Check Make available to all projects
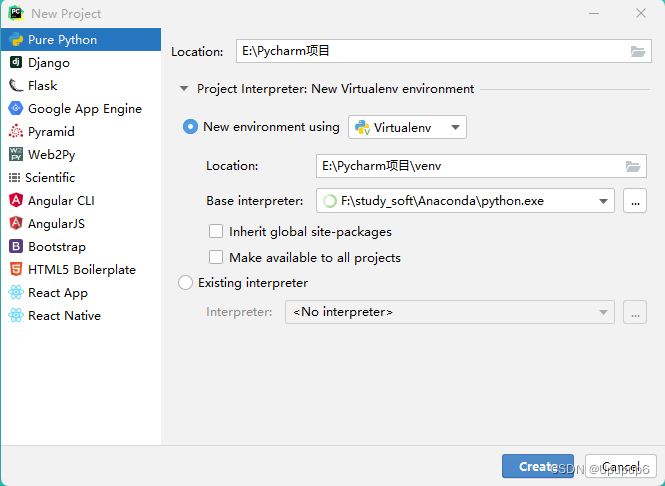Image resolution: width=665 pixels, height=486 pixels. coord(216,257)
